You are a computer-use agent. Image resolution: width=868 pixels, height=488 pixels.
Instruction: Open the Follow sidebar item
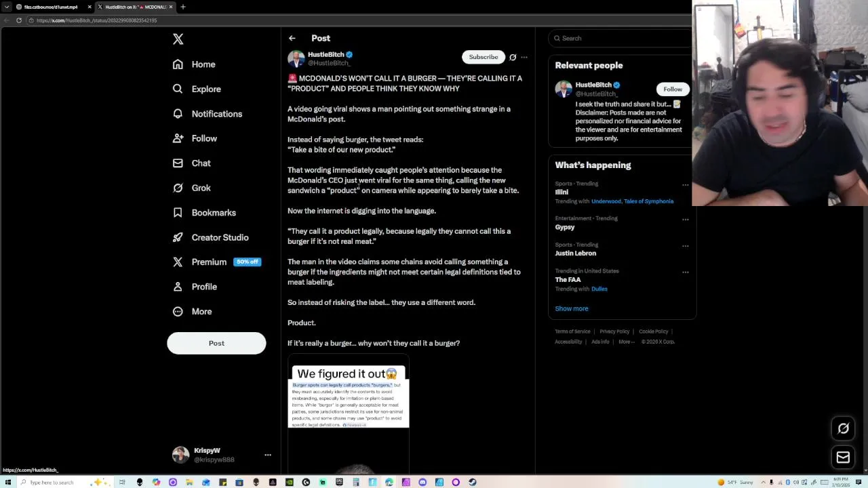(x=195, y=138)
